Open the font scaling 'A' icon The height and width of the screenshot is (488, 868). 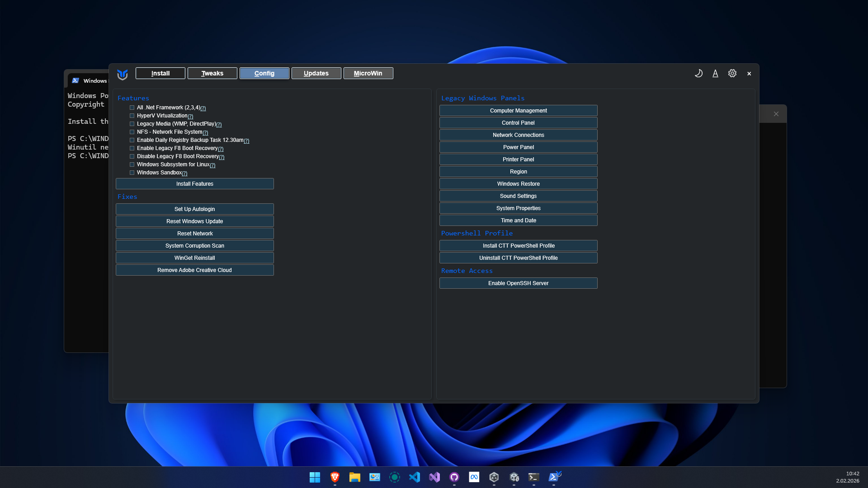715,73
